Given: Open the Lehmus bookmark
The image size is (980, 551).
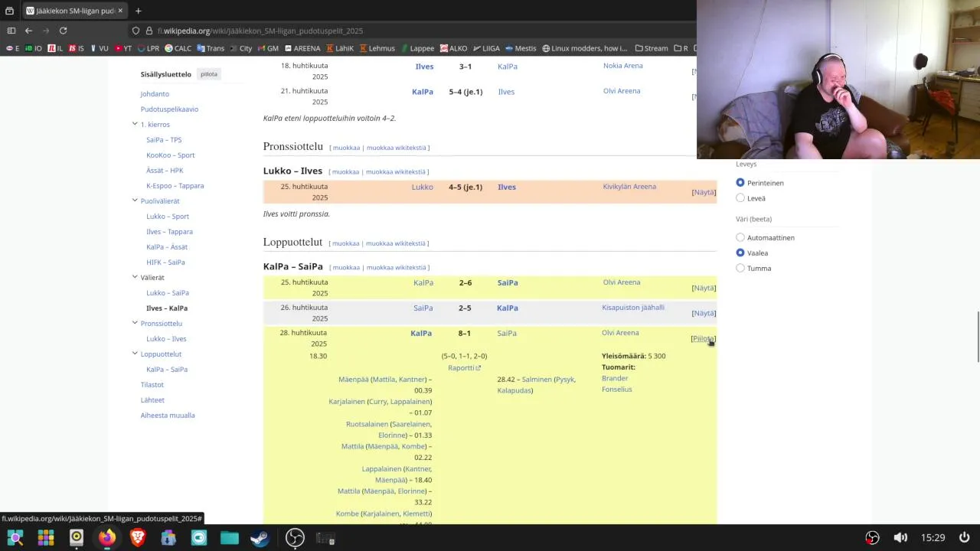Looking at the screenshot, I should [x=377, y=48].
